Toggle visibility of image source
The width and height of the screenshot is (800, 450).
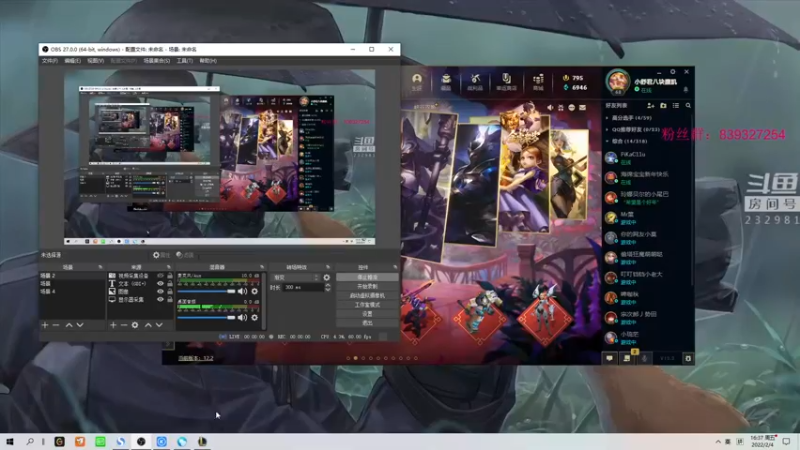coord(160,291)
